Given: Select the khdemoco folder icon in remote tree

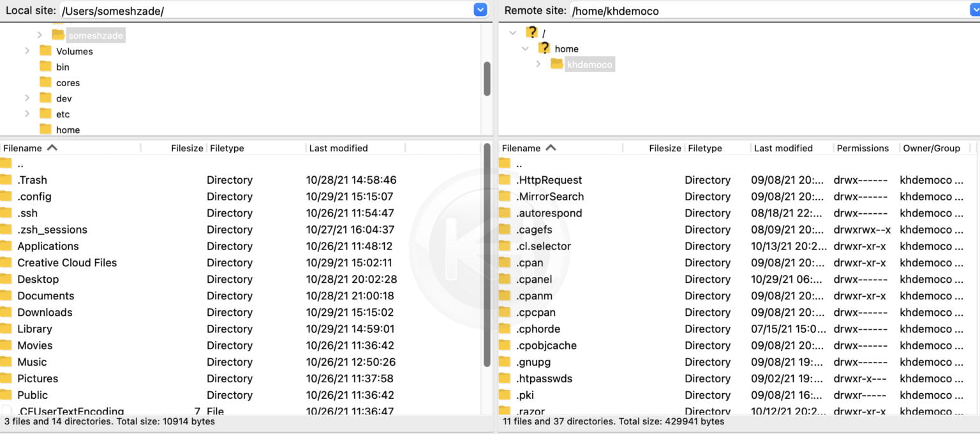Looking at the screenshot, I should point(556,64).
